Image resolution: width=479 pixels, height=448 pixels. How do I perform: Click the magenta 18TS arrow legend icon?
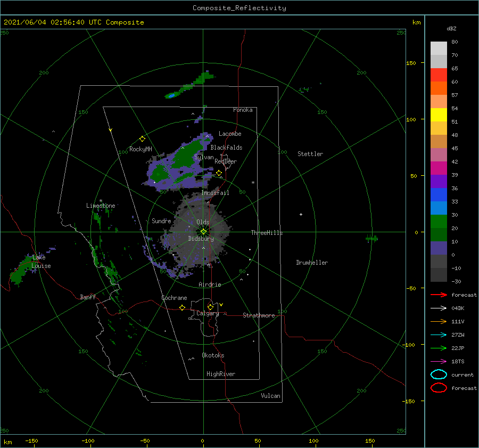click(x=439, y=362)
